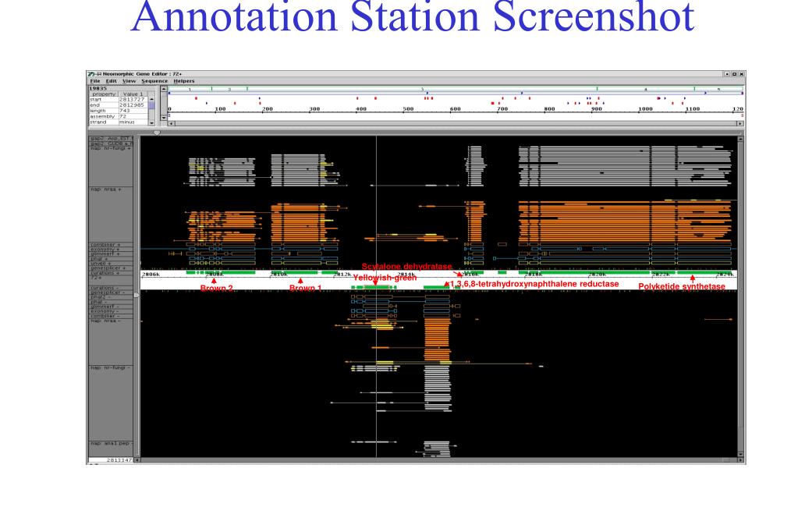This screenshot has width=798, height=532.
Task: Click the pane splitter handle above tracks
Action: click(x=157, y=133)
